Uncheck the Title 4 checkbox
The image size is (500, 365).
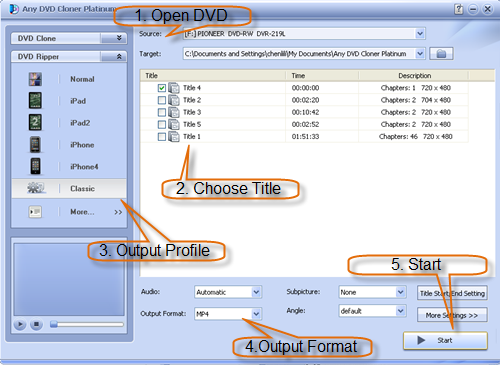162,88
